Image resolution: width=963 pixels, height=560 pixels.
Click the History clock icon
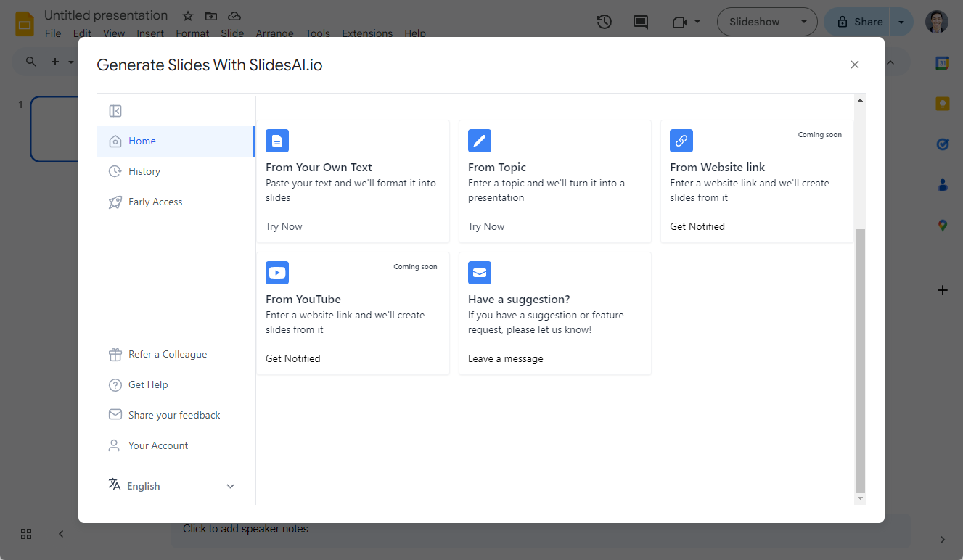pyautogui.click(x=115, y=172)
